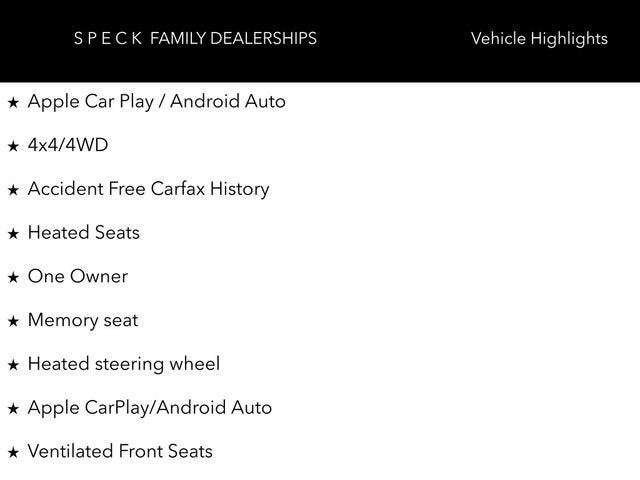Click the star before 'Apple CarPlay/Android Auto'
Viewport: 640px width, 480px height.
(x=13, y=409)
